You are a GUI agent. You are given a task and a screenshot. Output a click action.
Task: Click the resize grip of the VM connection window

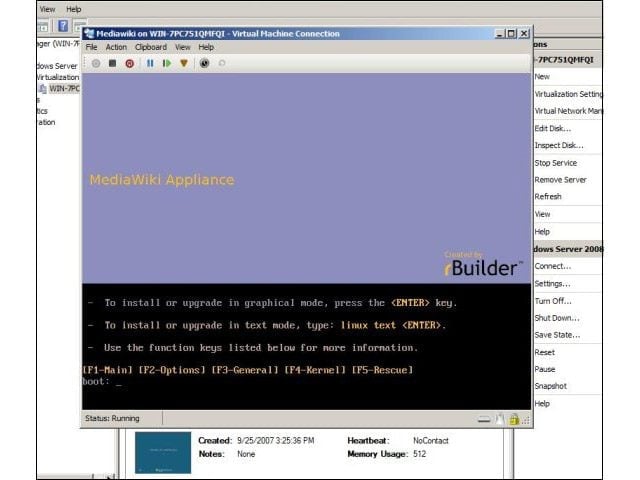click(526, 420)
